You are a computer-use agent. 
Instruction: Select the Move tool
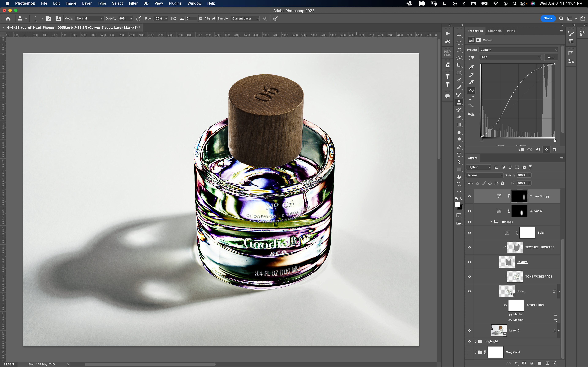tap(459, 35)
